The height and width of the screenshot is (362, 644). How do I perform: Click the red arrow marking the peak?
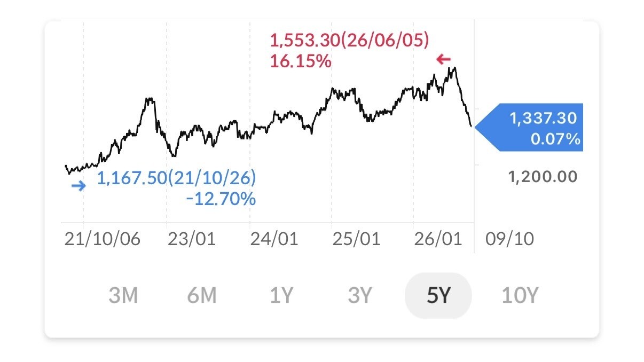[x=444, y=59]
